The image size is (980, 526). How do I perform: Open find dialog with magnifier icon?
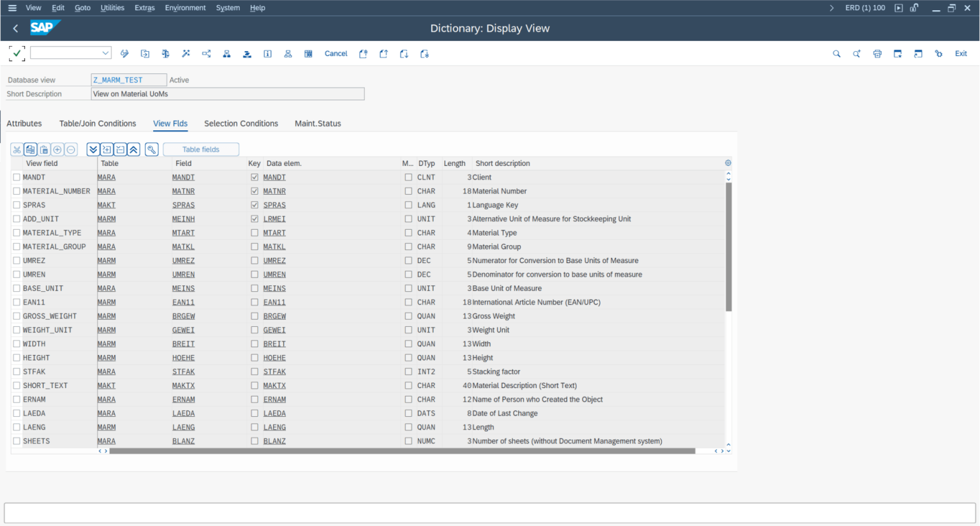pos(836,54)
